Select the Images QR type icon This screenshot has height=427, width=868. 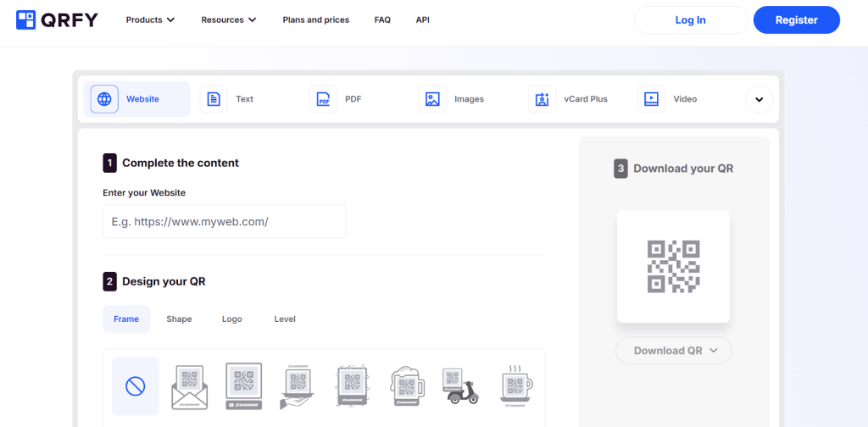click(432, 99)
